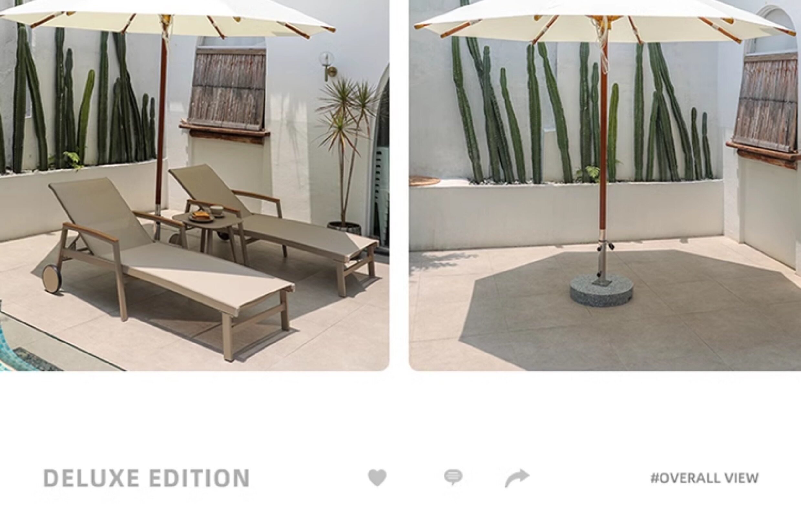Select the DELUXE EDITION title
This screenshot has width=801, height=532.
(x=146, y=478)
